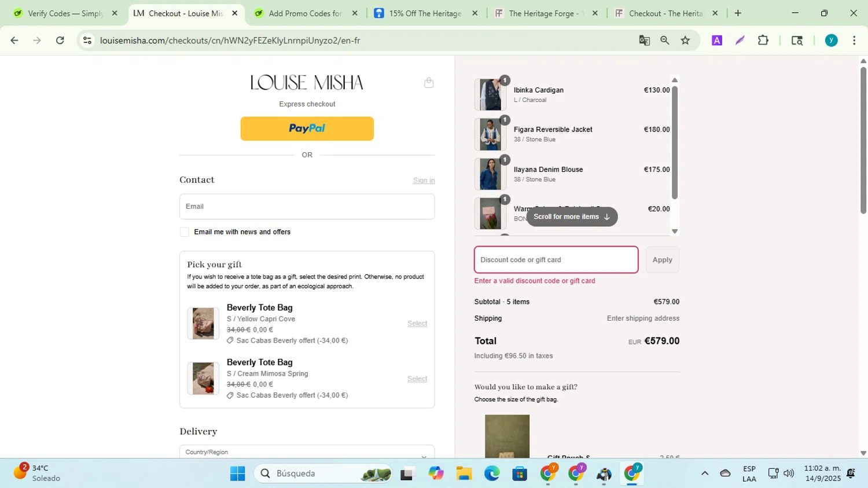The image size is (868, 488).
Task: Open Google Translate icon in address bar
Action: coord(644,41)
